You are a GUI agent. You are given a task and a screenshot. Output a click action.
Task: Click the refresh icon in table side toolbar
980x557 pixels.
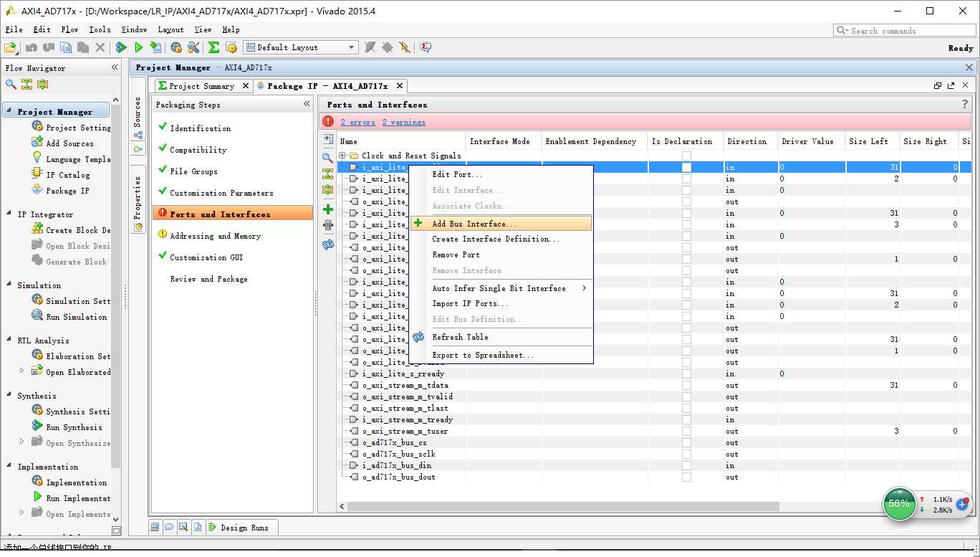(x=328, y=244)
